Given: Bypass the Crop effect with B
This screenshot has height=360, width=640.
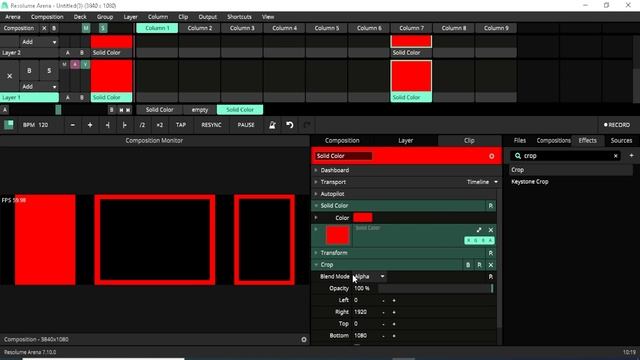Looking at the screenshot, I should (468, 265).
